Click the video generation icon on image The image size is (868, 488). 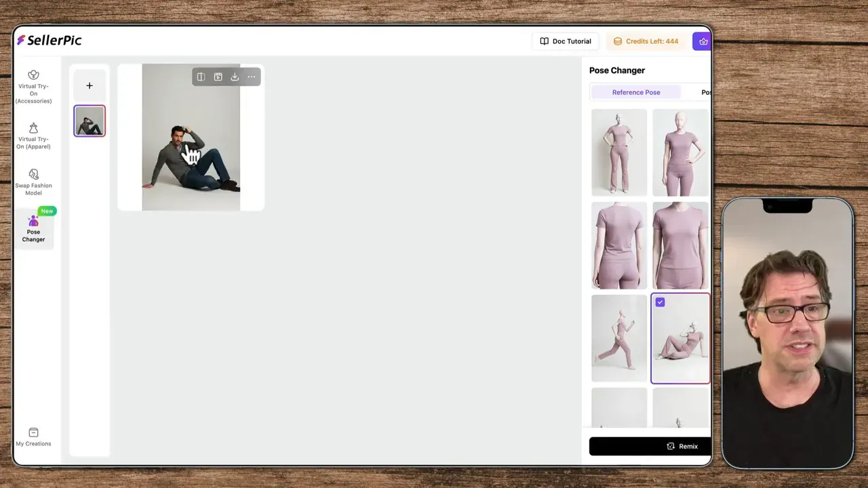(218, 77)
